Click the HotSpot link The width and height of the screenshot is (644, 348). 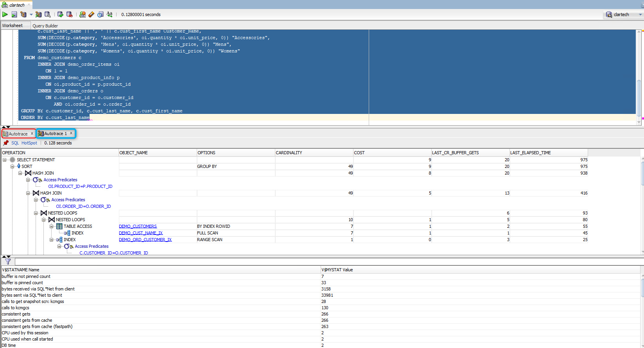[29, 143]
